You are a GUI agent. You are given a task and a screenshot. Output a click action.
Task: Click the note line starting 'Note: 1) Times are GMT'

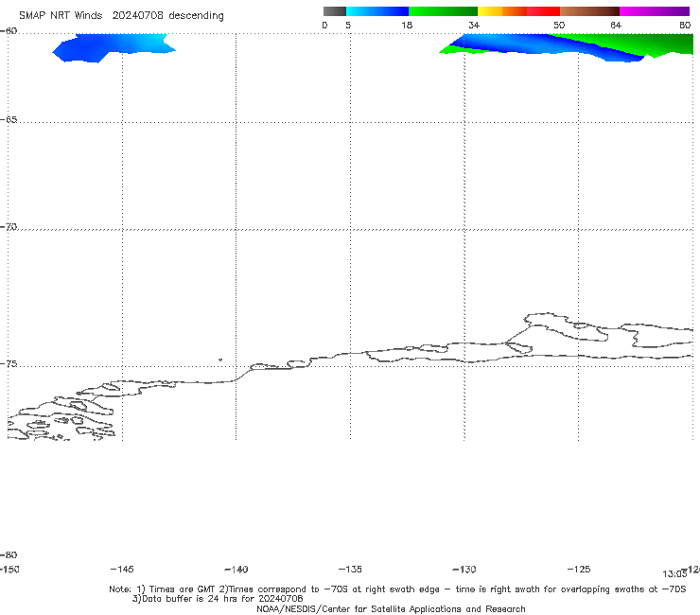point(397,589)
